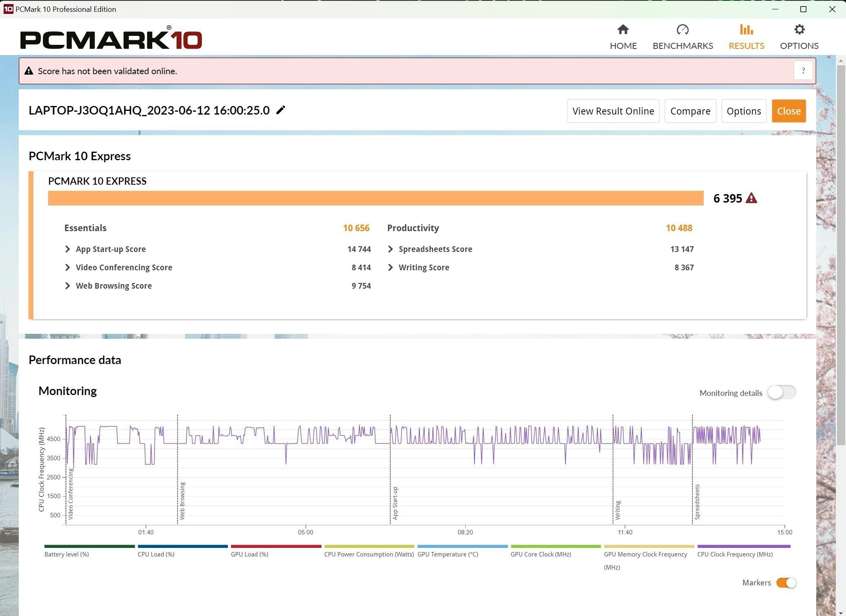Maximize the PCMark 10 window

tap(803, 9)
